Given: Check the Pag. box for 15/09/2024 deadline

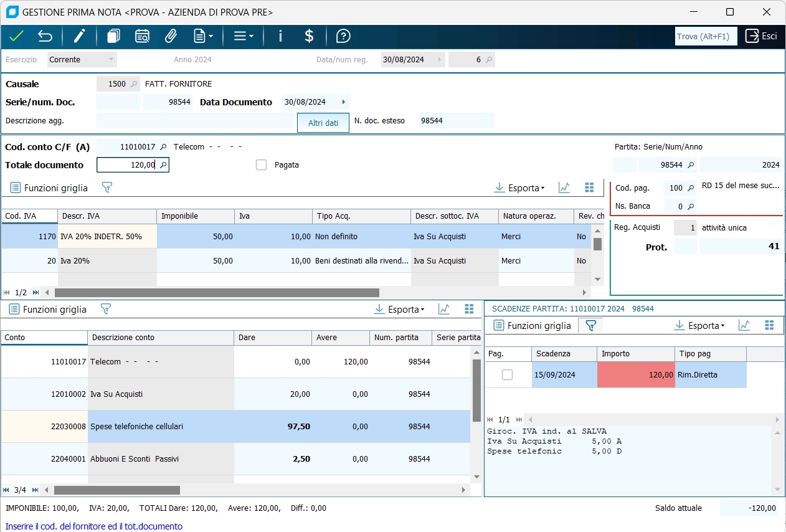Looking at the screenshot, I should 508,375.
